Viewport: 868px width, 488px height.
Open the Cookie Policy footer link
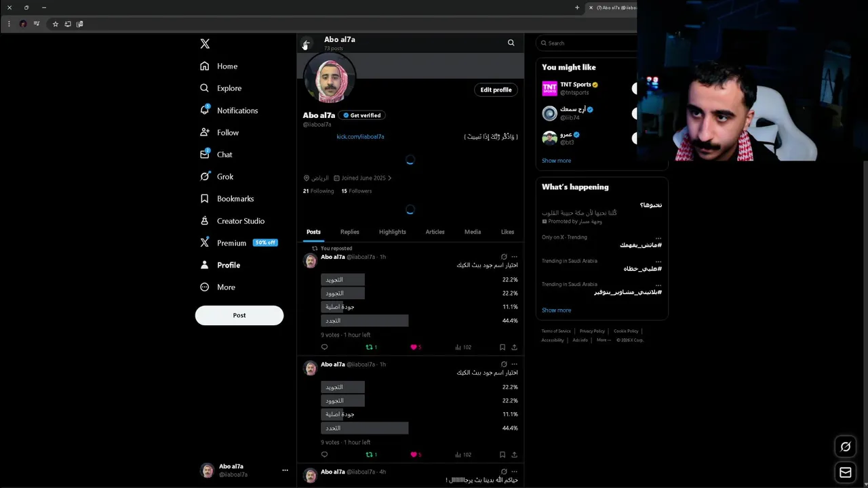[x=626, y=331]
